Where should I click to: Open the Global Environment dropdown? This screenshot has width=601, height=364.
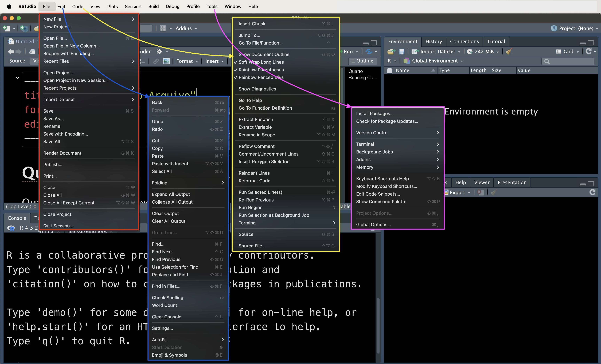(x=433, y=61)
